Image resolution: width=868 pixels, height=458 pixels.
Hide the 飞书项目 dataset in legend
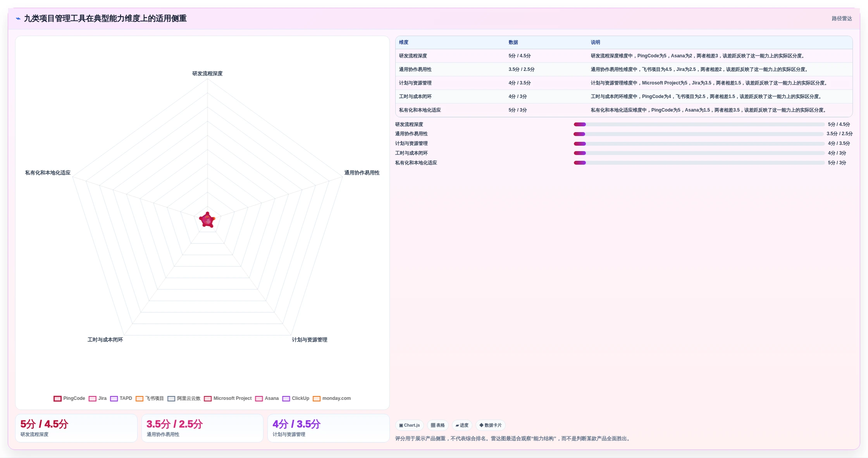pos(150,398)
